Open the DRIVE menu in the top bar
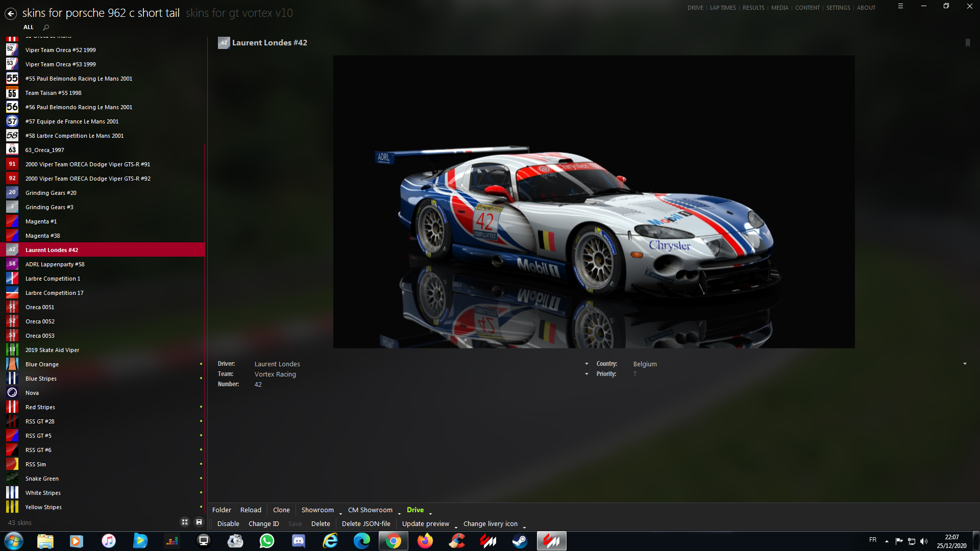Viewport: 980px width, 551px height. click(695, 8)
